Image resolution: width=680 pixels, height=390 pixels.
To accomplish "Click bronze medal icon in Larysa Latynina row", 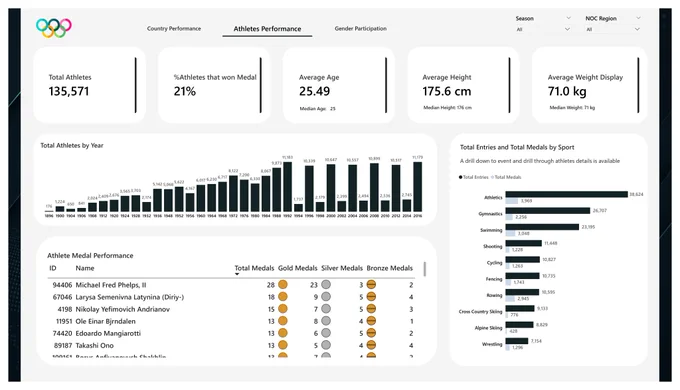I will (x=371, y=297).
